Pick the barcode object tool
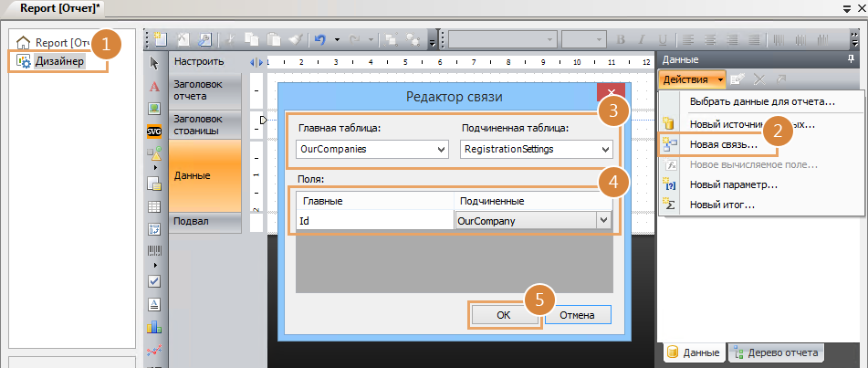 pyautogui.click(x=154, y=250)
